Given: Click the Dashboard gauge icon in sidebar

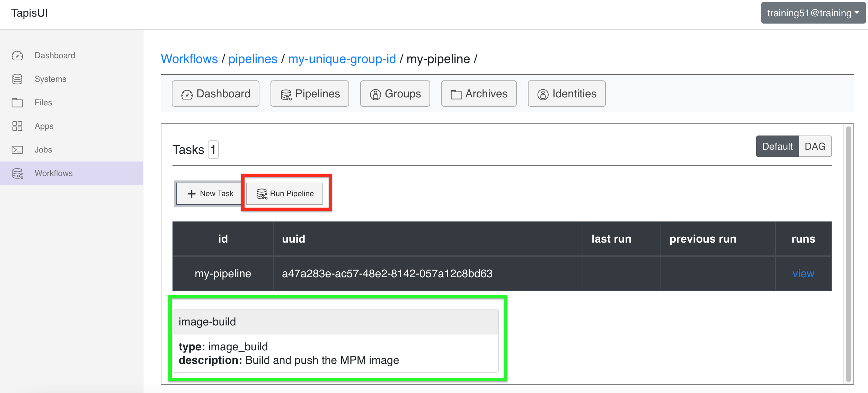Looking at the screenshot, I should point(17,55).
